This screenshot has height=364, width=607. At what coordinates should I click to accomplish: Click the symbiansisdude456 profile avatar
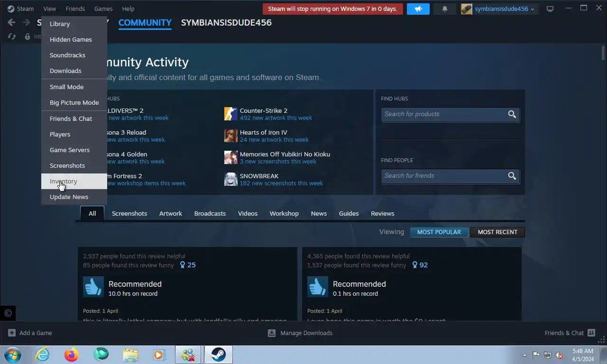pyautogui.click(x=467, y=9)
